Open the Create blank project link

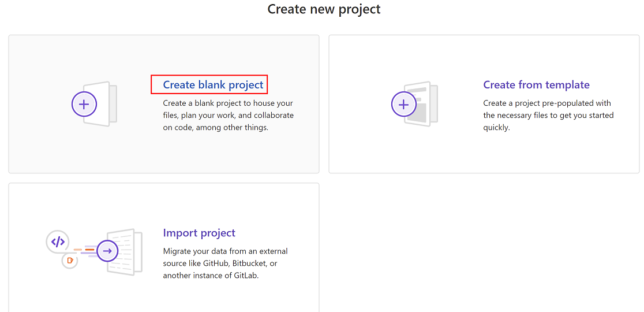click(213, 85)
